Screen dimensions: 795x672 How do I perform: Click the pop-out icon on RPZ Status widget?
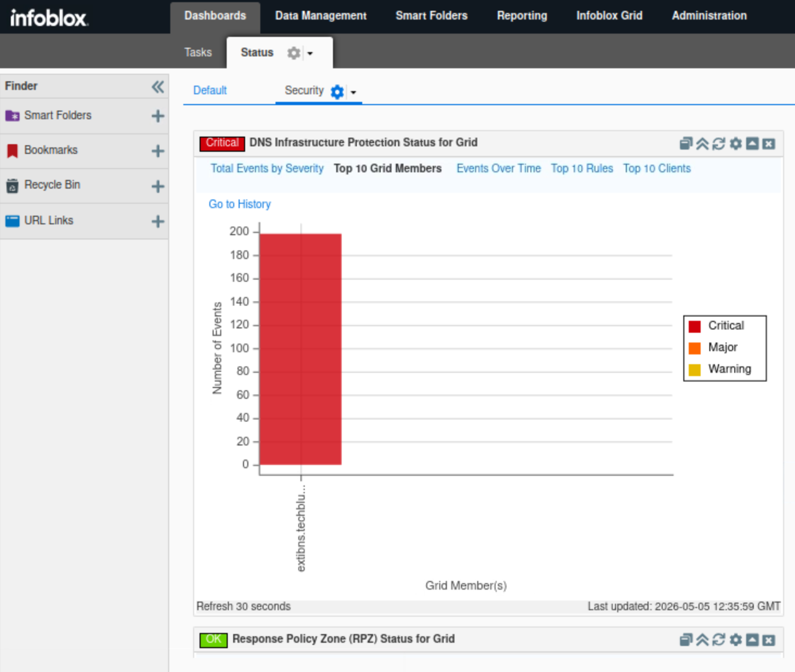686,640
